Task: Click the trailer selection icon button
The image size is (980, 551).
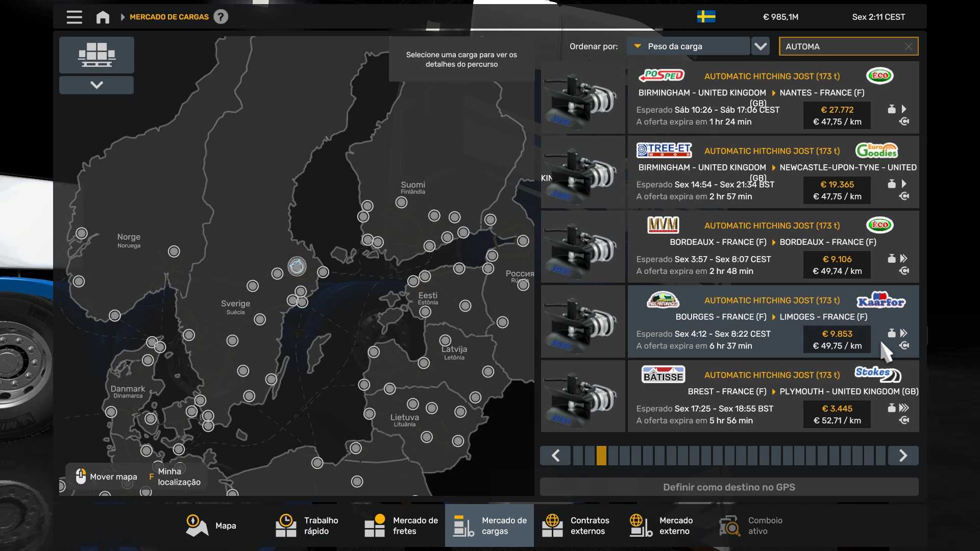Action: point(96,55)
